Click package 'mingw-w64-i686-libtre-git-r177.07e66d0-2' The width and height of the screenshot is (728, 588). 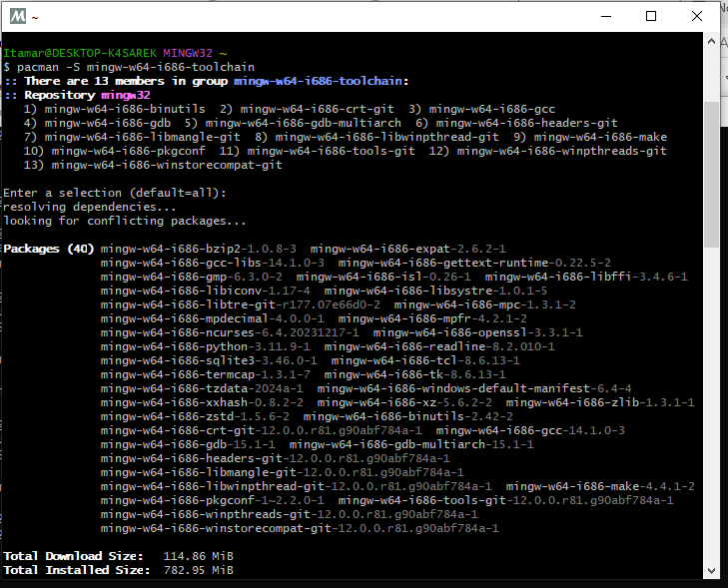pos(240,304)
